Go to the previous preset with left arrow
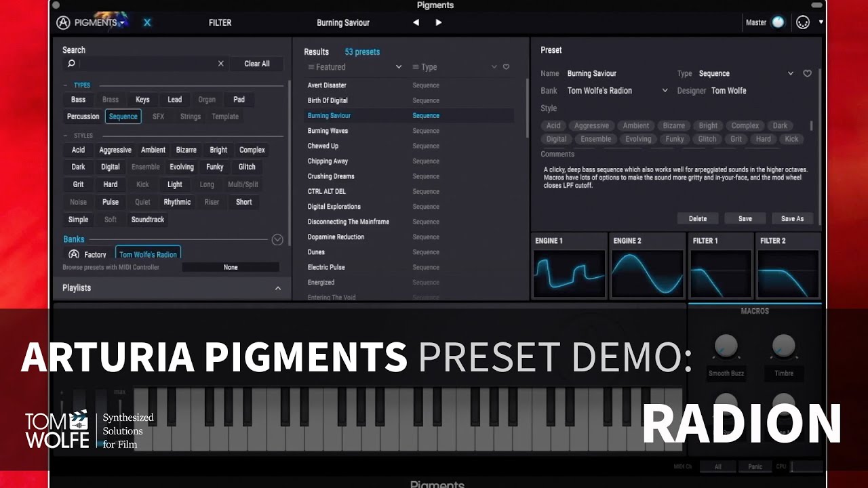 (x=416, y=22)
